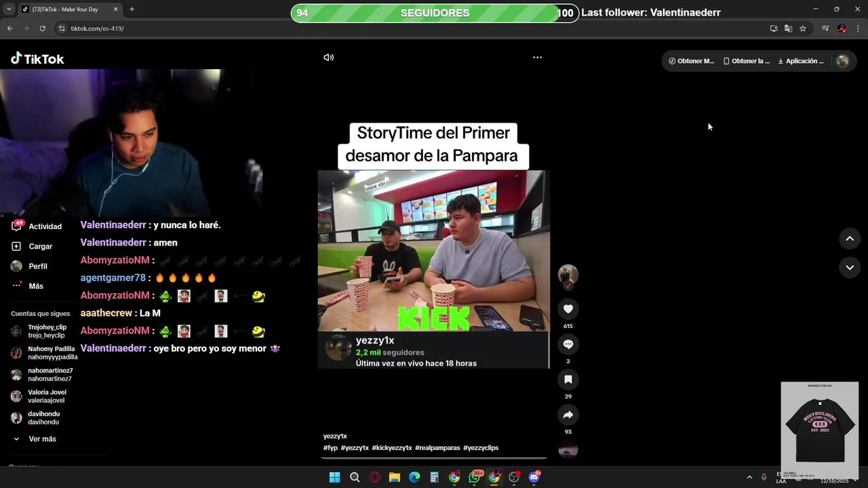Image resolution: width=868 pixels, height=488 pixels.
Task: Save the video with the bookmark icon
Action: click(568, 380)
